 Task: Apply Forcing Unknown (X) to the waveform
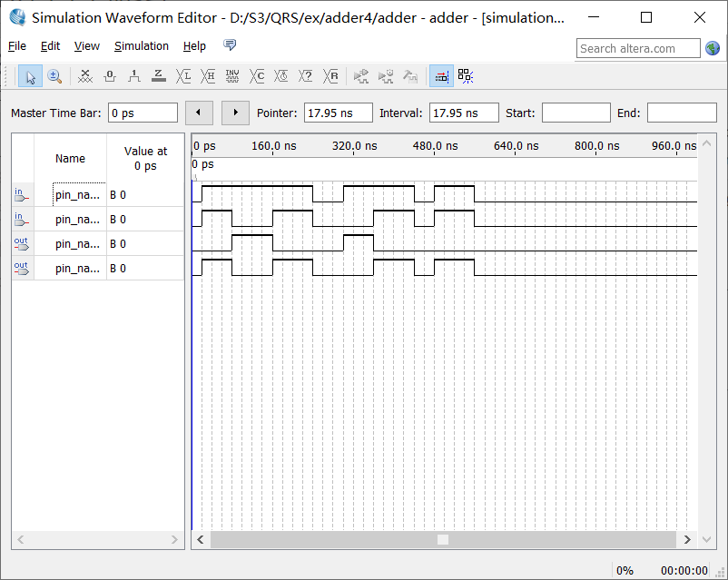(x=85, y=76)
